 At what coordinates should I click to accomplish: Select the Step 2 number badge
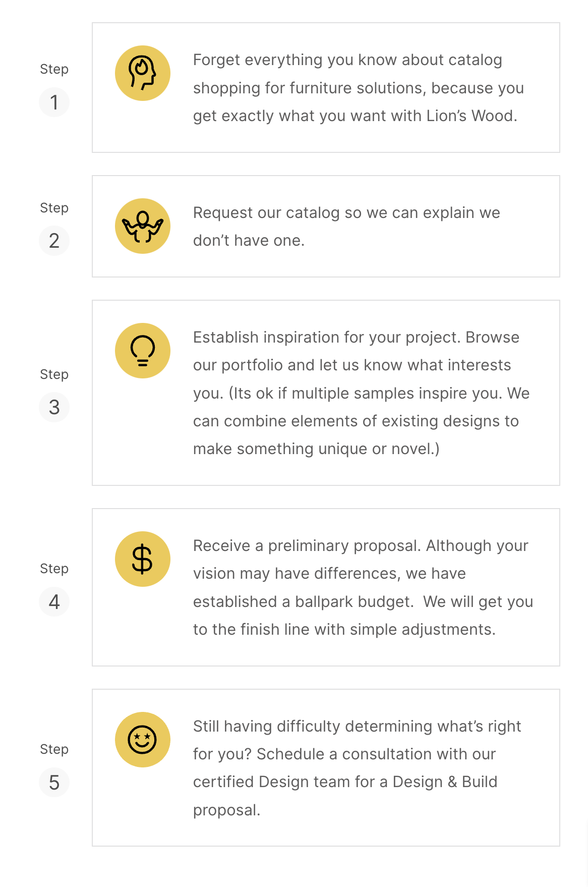[x=54, y=241]
